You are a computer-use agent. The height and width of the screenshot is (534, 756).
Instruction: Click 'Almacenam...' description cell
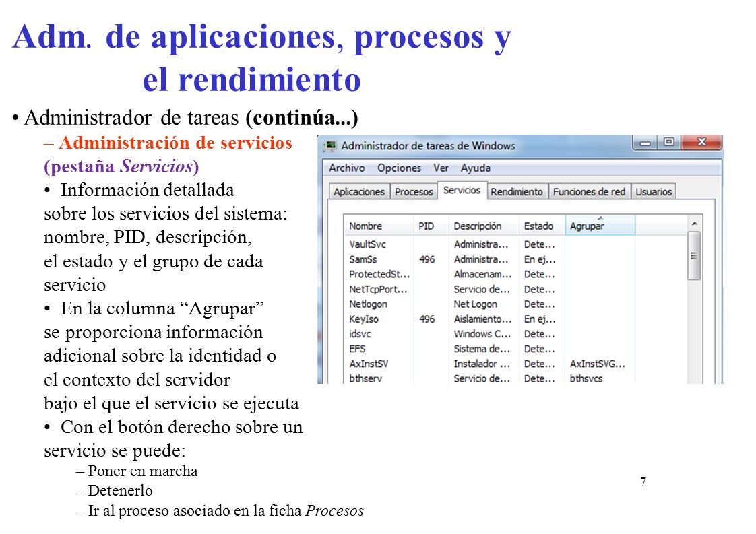482,274
